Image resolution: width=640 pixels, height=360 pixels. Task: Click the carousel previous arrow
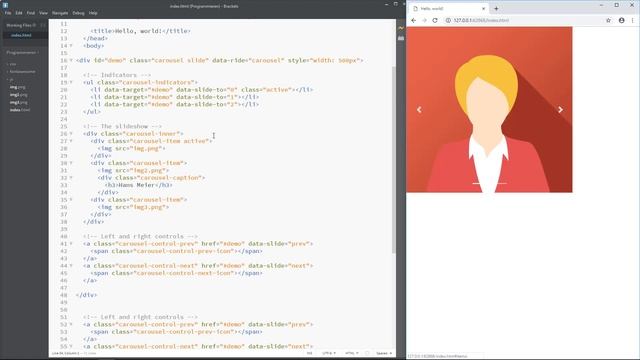click(x=419, y=109)
